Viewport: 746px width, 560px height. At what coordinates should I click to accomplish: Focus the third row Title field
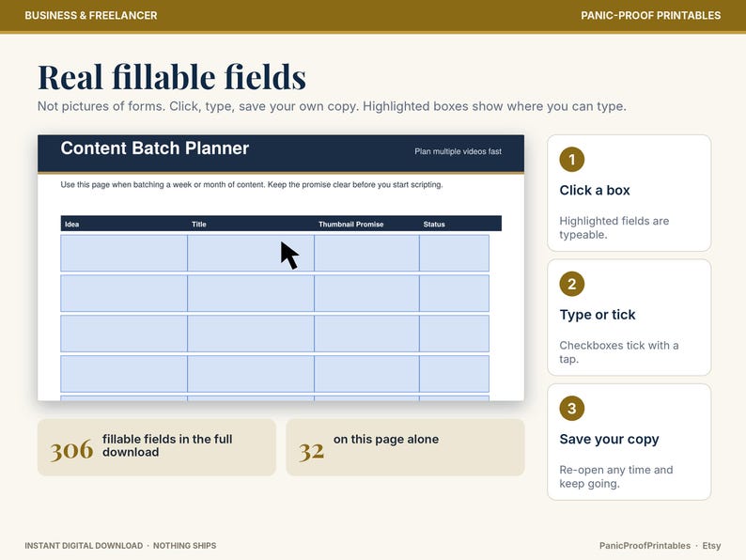[x=251, y=334]
